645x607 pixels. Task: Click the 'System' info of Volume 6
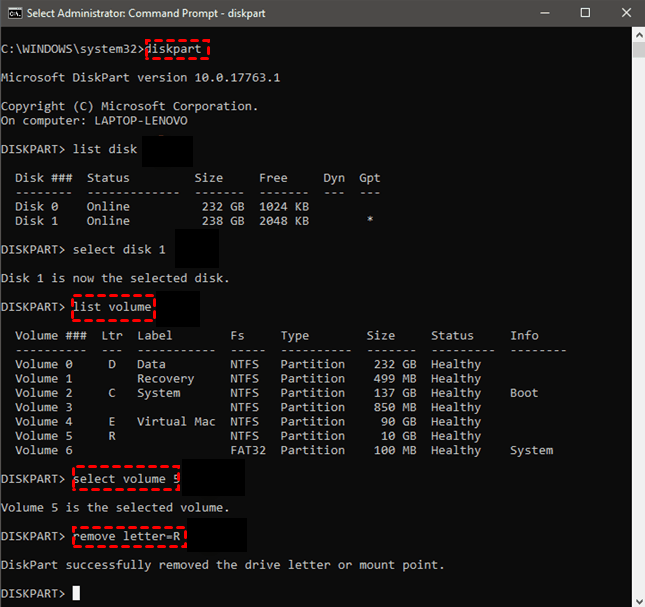coord(531,451)
